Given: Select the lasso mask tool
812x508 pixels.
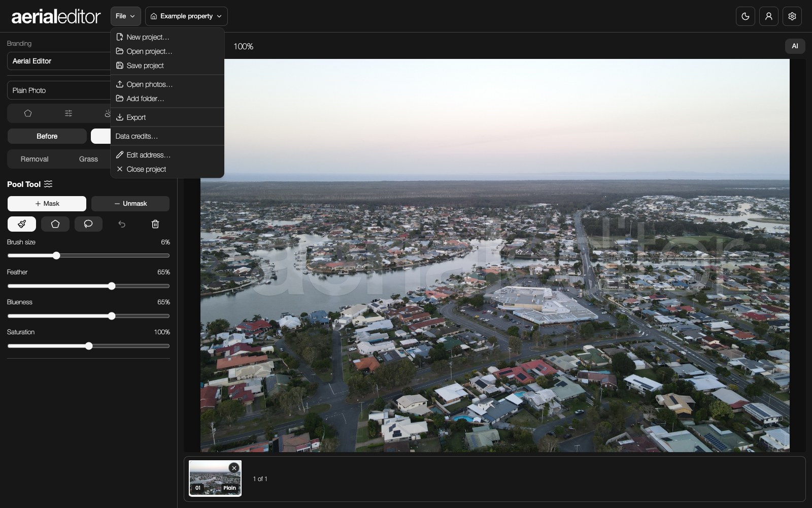Looking at the screenshot, I should pos(88,224).
